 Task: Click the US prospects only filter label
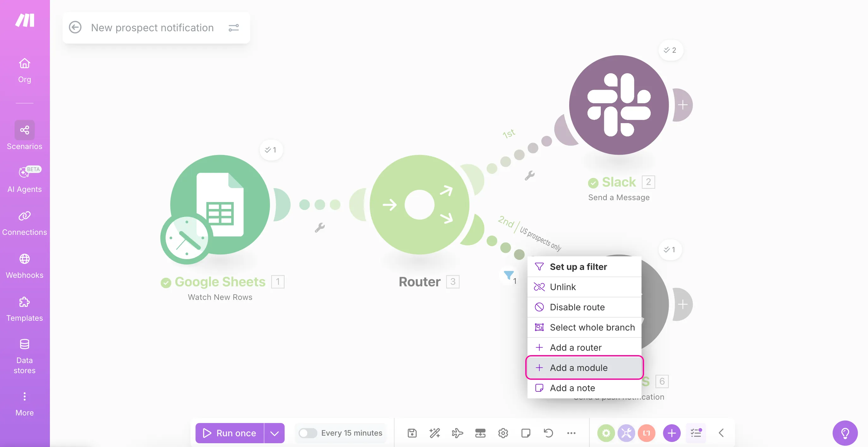(540, 239)
